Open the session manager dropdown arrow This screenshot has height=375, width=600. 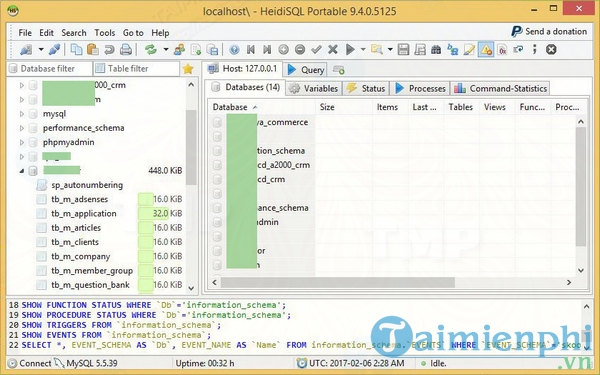tap(41, 49)
